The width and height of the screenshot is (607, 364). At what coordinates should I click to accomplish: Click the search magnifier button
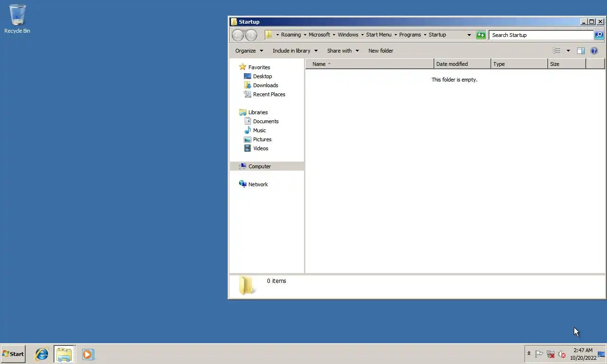pos(599,35)
